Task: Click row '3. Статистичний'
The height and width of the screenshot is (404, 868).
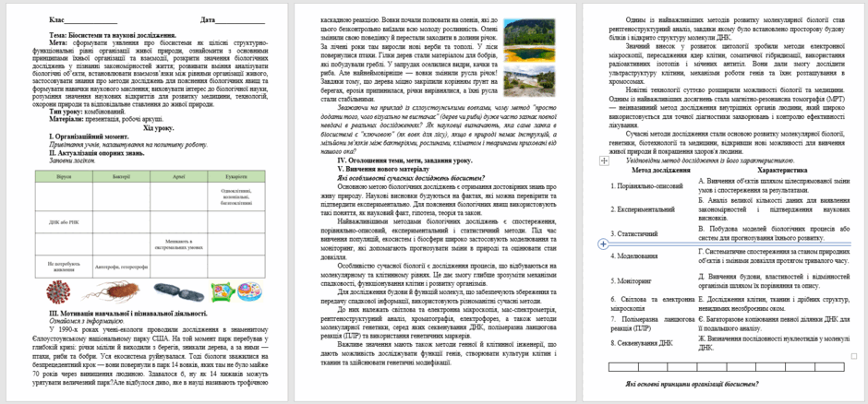Action: point(633,234)
